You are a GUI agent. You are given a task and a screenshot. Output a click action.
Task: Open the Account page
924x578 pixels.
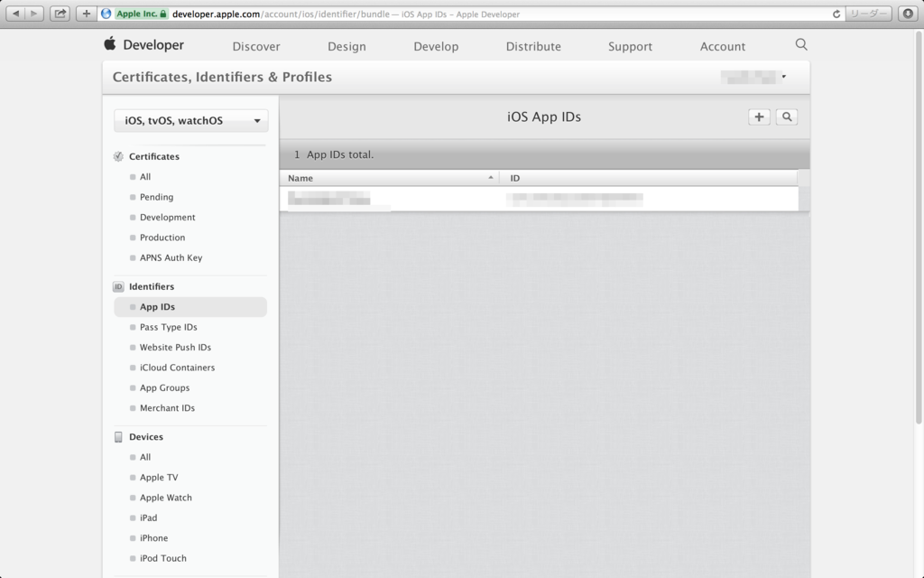(x=723, y=47)
